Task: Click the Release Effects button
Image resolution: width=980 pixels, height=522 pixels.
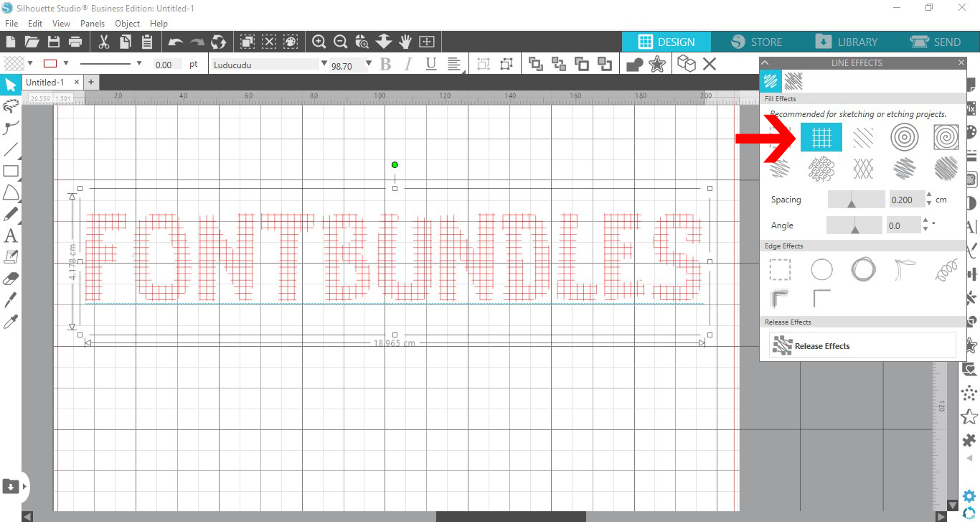Action: pos(862,345)
